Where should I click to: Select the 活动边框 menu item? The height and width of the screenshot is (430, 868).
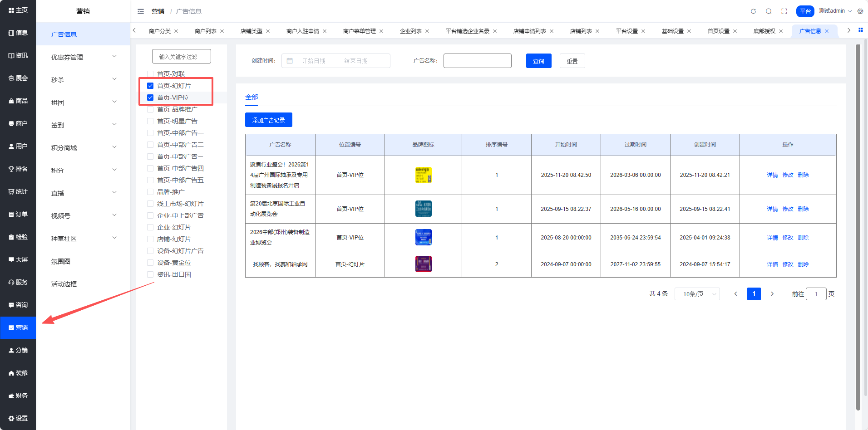coord(64,284)
